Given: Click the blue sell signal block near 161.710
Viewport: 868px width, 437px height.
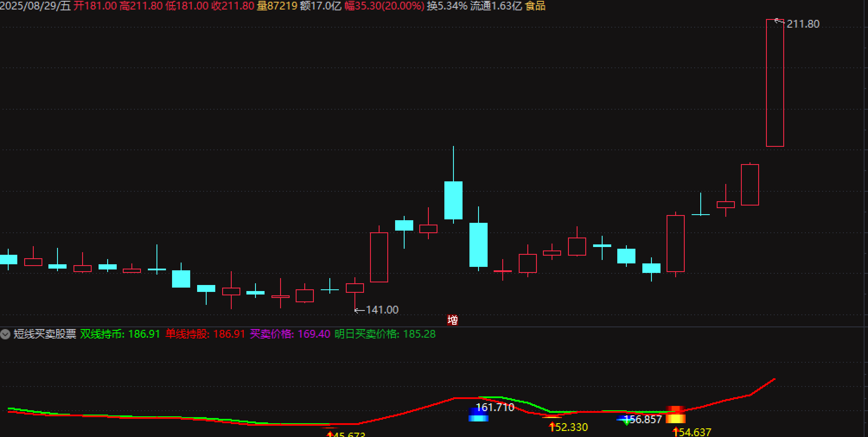Looking at the screenshot, I should point(478,415).
